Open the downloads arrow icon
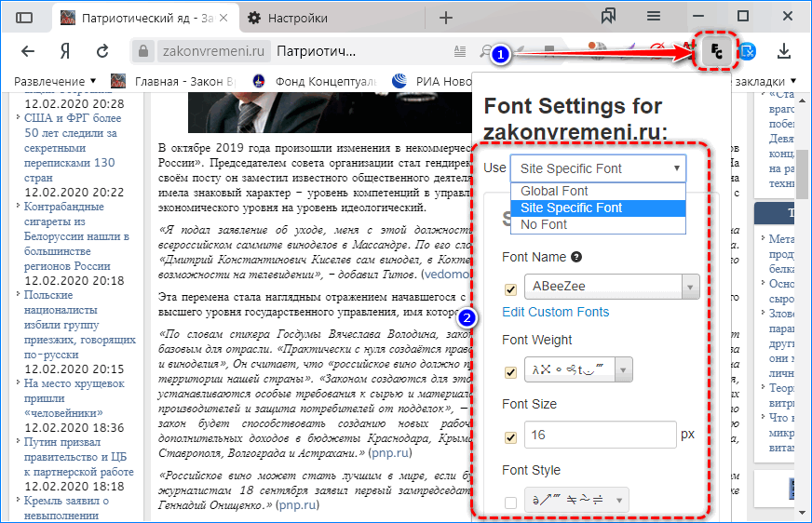Image resolution: width=812 pixels, height=523 pixels. pos(784,52)
